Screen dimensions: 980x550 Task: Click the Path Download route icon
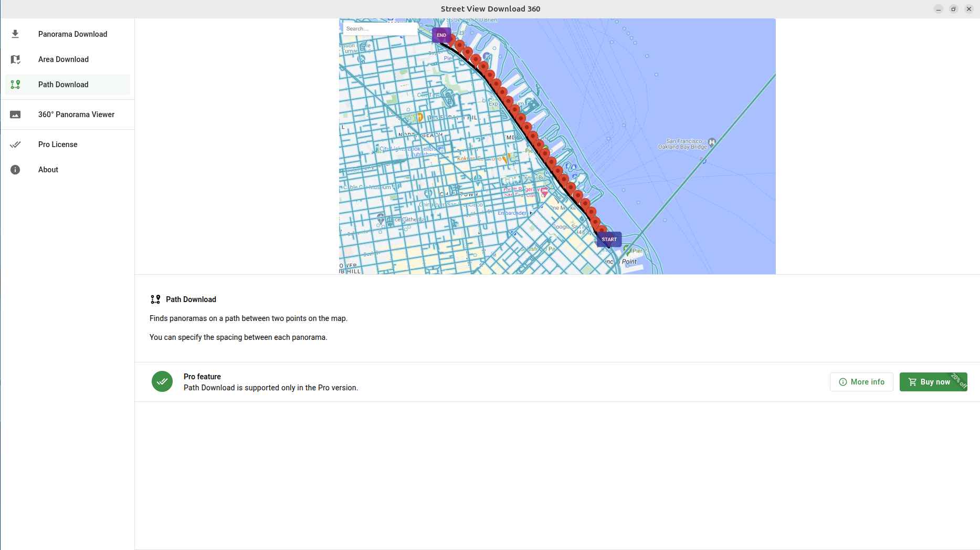[x=15, y=85]
